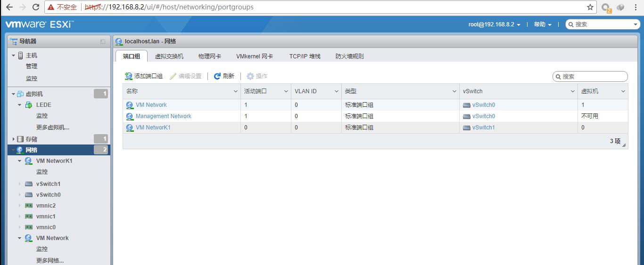Click the vSwitch1 switch icon in navigator
644x265 pixels.
click(x=29, y=184)
